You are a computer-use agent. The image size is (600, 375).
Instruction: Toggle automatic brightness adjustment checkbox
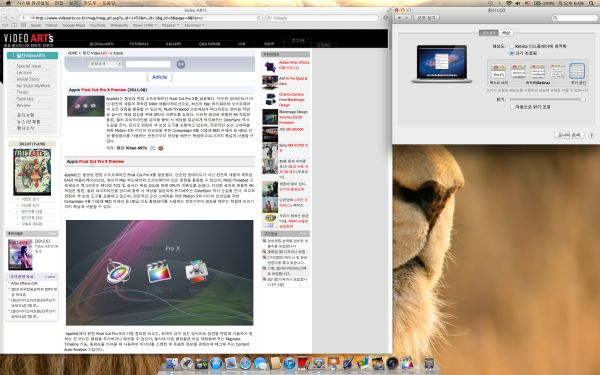[512, 107]
